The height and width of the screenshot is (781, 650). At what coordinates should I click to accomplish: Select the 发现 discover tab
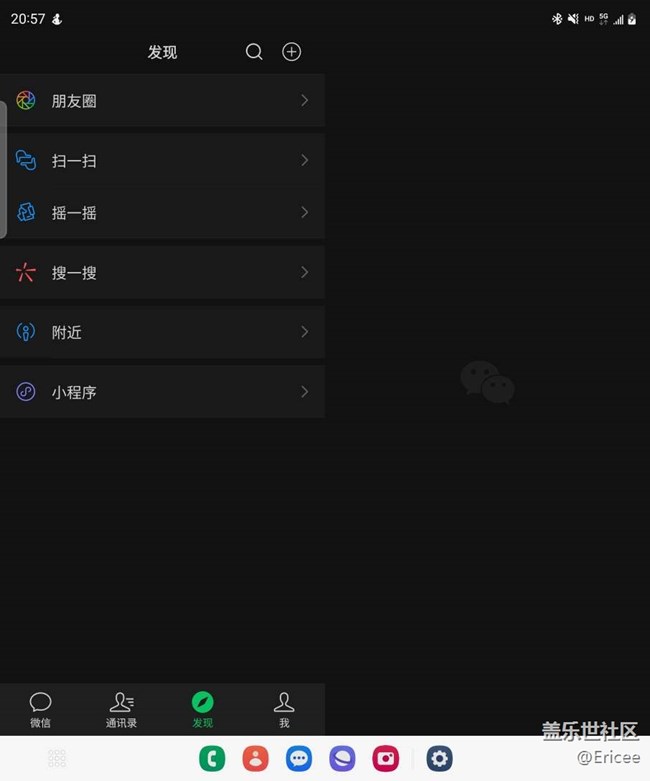click(203, 710)
